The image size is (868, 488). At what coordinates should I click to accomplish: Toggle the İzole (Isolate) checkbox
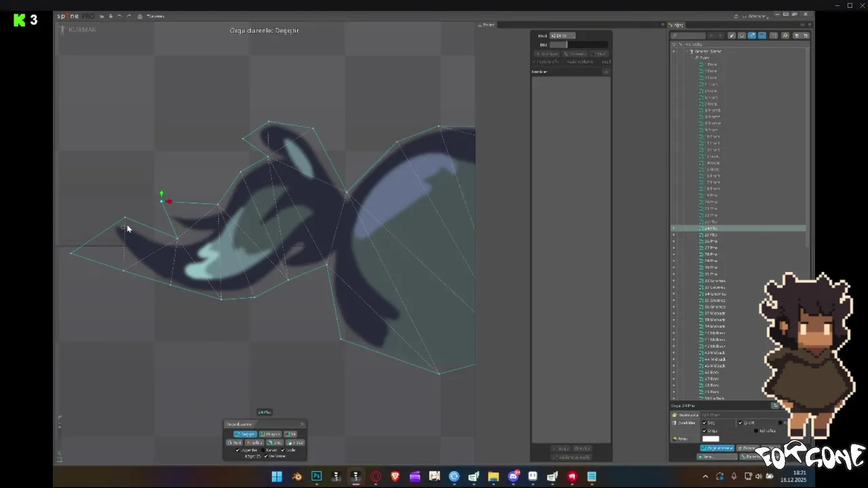coord(283,450)
